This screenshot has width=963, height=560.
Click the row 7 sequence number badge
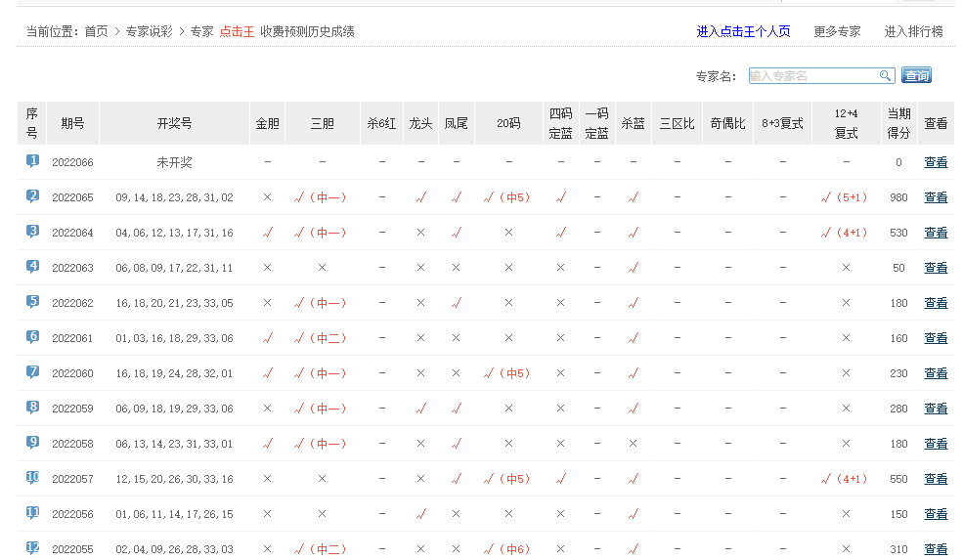32,372
